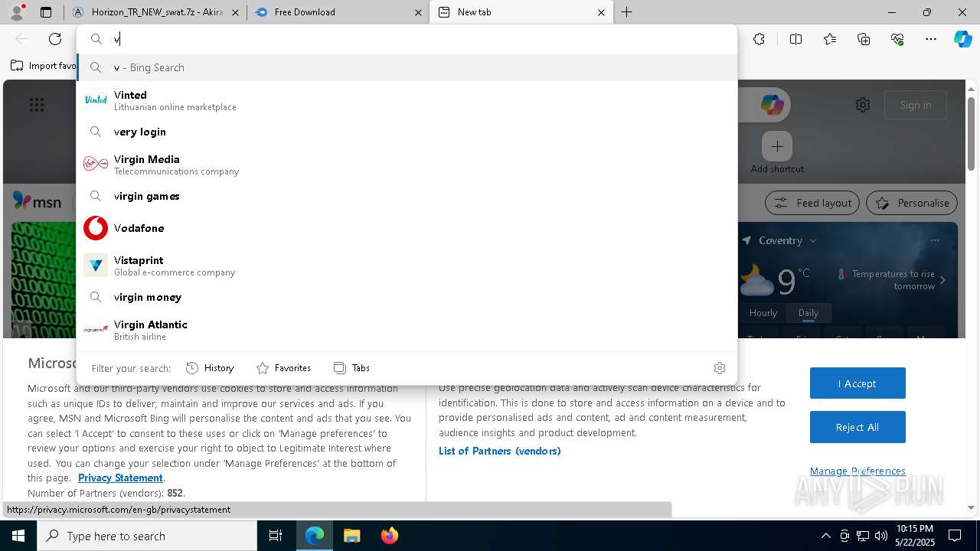Screen dimensions: 980x551
Task: Open the Favorites star toolbar icon
Action: [830, 39]
